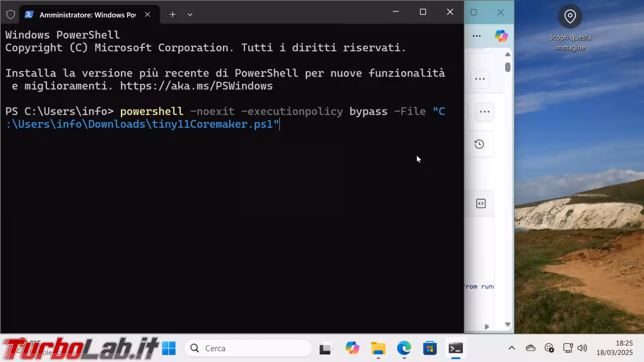Click the code brackets icon in sidebar
644x362 pixels.
coord(481,203)
